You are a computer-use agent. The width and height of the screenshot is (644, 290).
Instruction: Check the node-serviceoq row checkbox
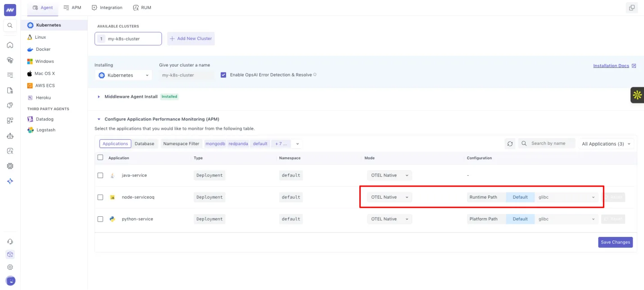[x=100, y=197]
